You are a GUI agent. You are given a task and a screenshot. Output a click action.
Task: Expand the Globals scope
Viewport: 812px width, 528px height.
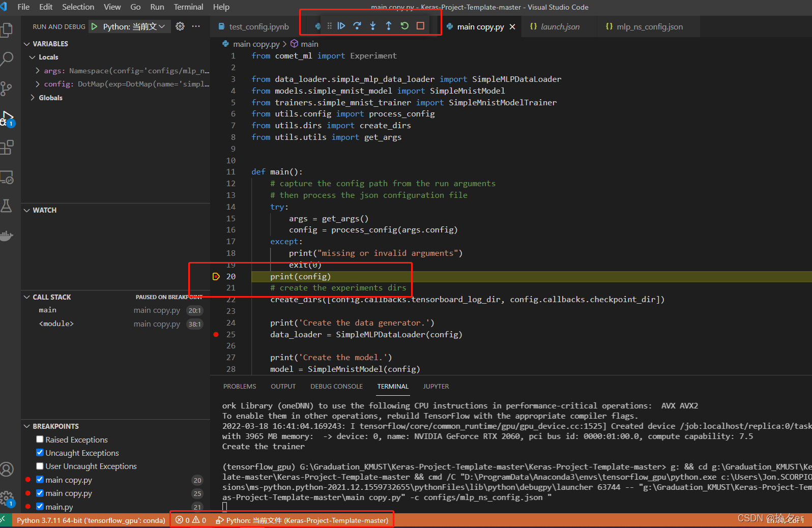(33, 98)
